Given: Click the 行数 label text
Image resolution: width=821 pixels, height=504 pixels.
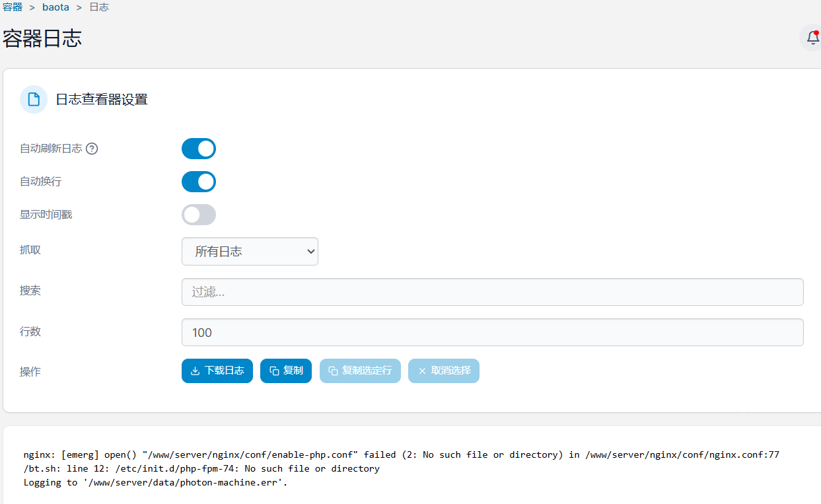Looking at the screenshot, I should pos(30,332).
